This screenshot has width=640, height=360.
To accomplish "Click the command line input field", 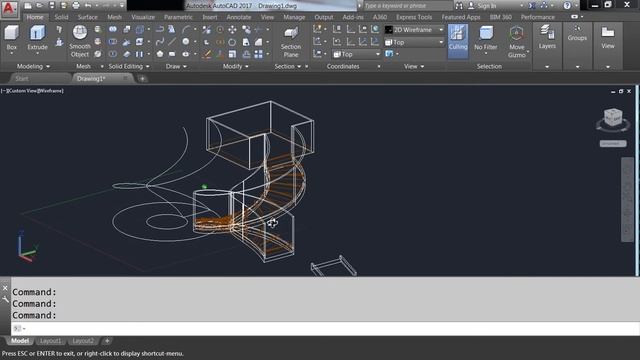I will pos(325,328).
